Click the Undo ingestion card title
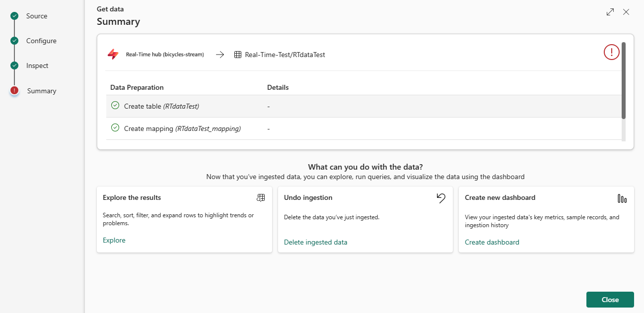Viewport: 644px width, 313px height. click(x=308, y=197)
